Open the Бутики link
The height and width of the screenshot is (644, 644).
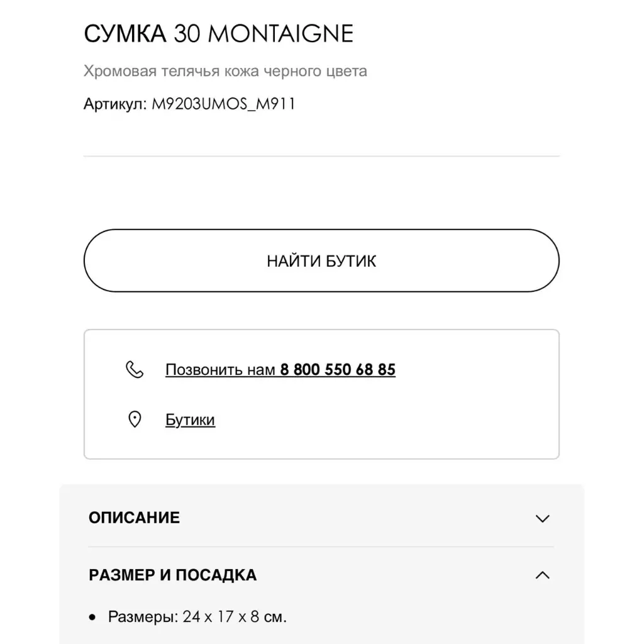pyautogui.click(x=190, y=419)
